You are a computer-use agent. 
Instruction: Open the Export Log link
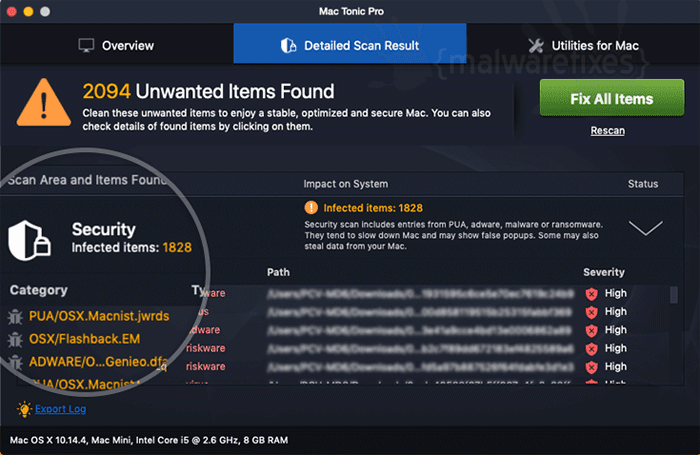click(61, 409)
